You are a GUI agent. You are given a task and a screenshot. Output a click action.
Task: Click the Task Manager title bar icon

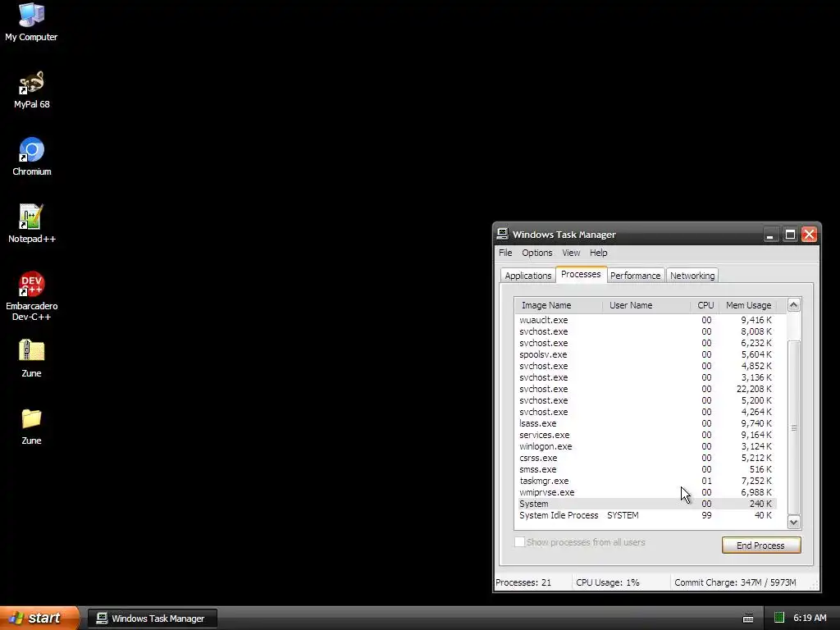[x=502, y=234]
